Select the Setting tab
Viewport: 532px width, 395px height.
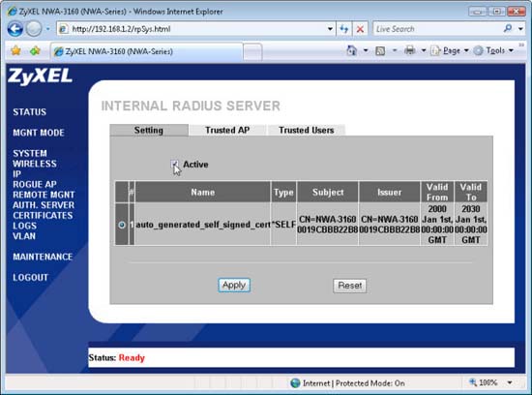click(x=149, y=130)
